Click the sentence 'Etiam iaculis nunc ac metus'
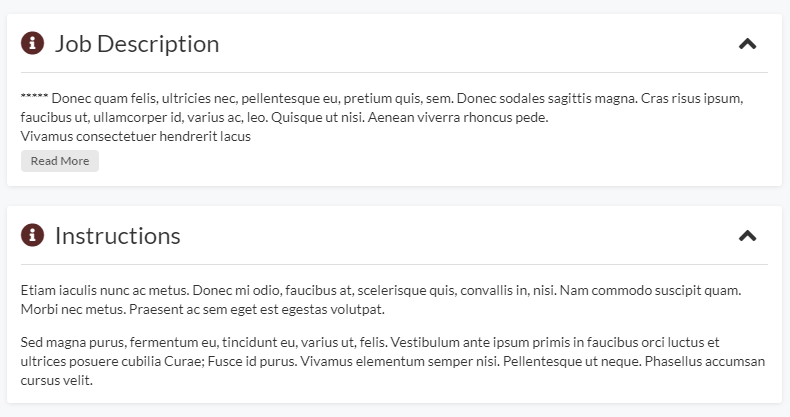This screenshot has width=790, height=417. (x=105, y=290)
